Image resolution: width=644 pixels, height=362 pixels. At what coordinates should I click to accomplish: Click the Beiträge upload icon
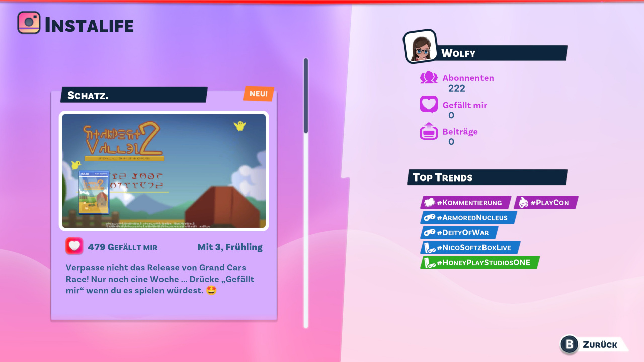pos(429,132)
